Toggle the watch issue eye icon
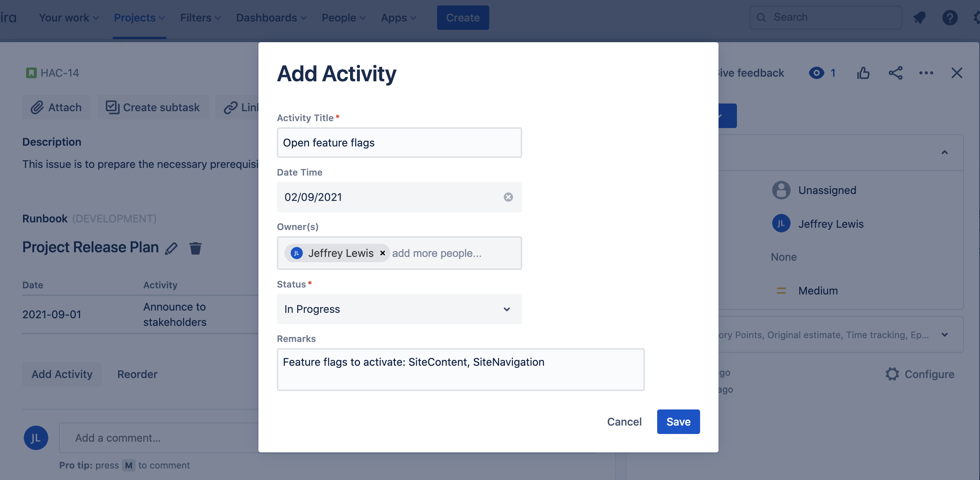Screen dimensions: 980x480 (x=816, y=73)
